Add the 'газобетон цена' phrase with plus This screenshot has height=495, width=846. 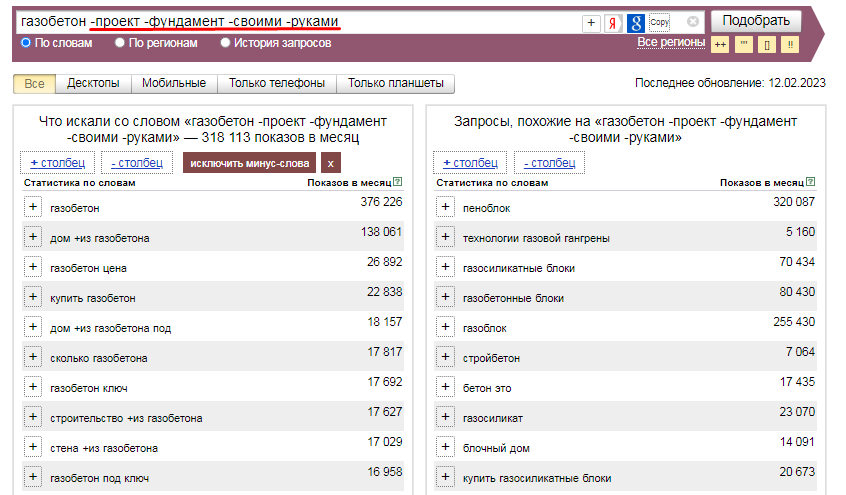click(x=33, y=267)
